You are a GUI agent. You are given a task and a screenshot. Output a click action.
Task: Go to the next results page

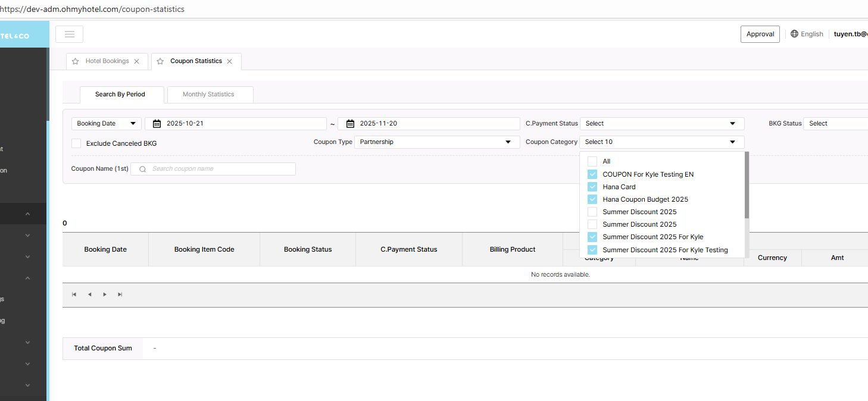pyautogui.click(x=105, y=295)
